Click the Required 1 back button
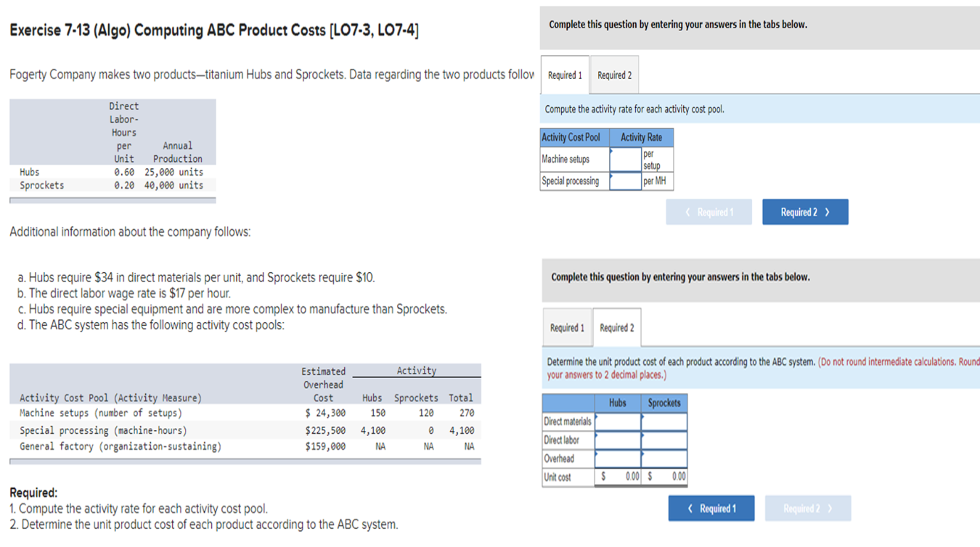 pos(711,508)
